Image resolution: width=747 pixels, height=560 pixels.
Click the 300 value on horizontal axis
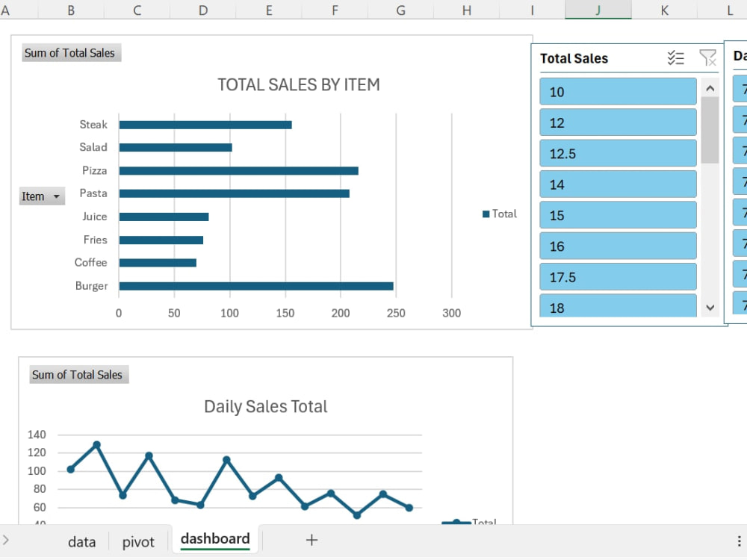(x=452, y=314)
